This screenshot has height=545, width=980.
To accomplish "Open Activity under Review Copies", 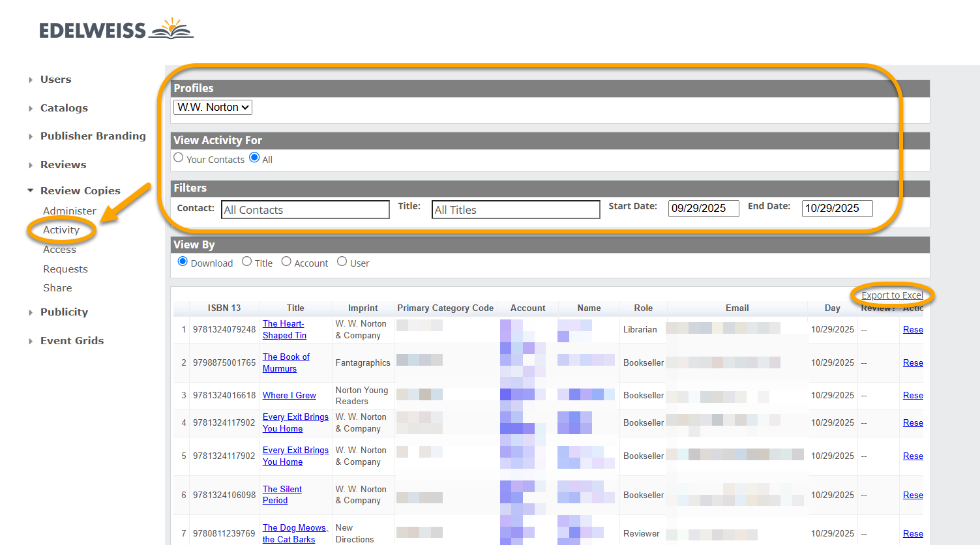I will click(x=61, y=230).
